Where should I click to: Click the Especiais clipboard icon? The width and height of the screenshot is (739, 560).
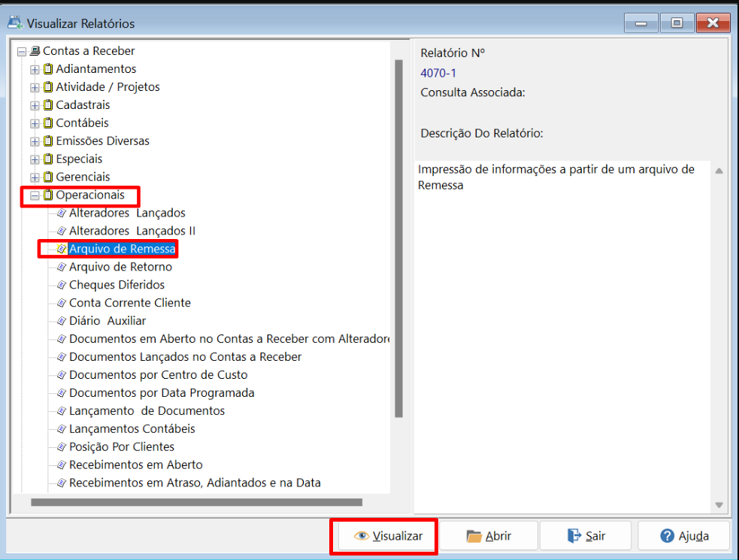tap(48, 159)
